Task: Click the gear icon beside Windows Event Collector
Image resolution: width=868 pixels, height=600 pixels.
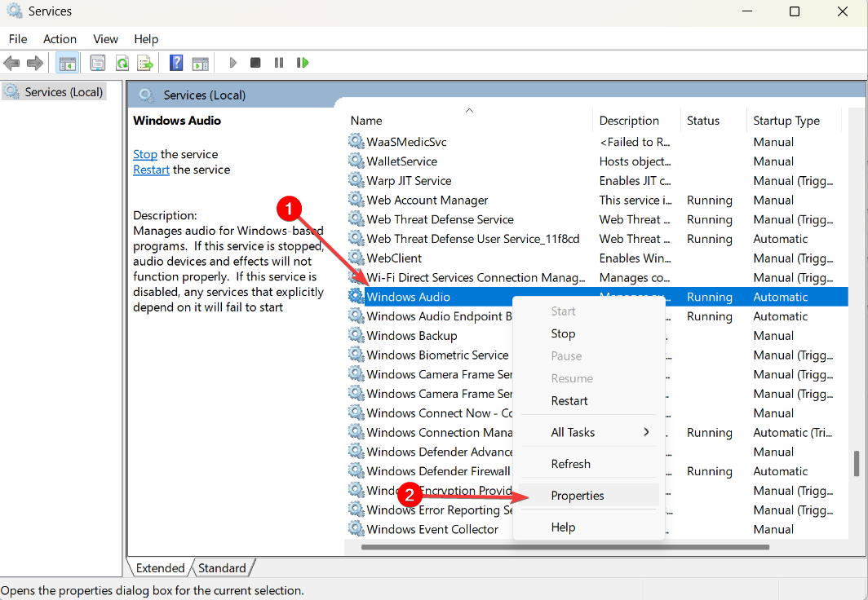Action: (x=356, y=528)
